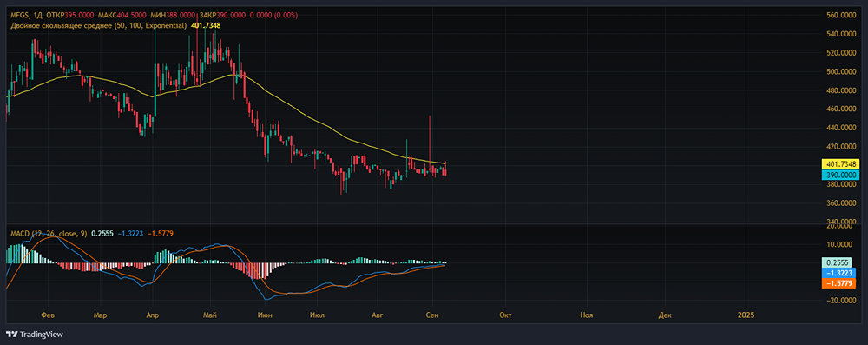
Task: Click the 0.0000 (0.00%) change value
Action: (274, 16)
